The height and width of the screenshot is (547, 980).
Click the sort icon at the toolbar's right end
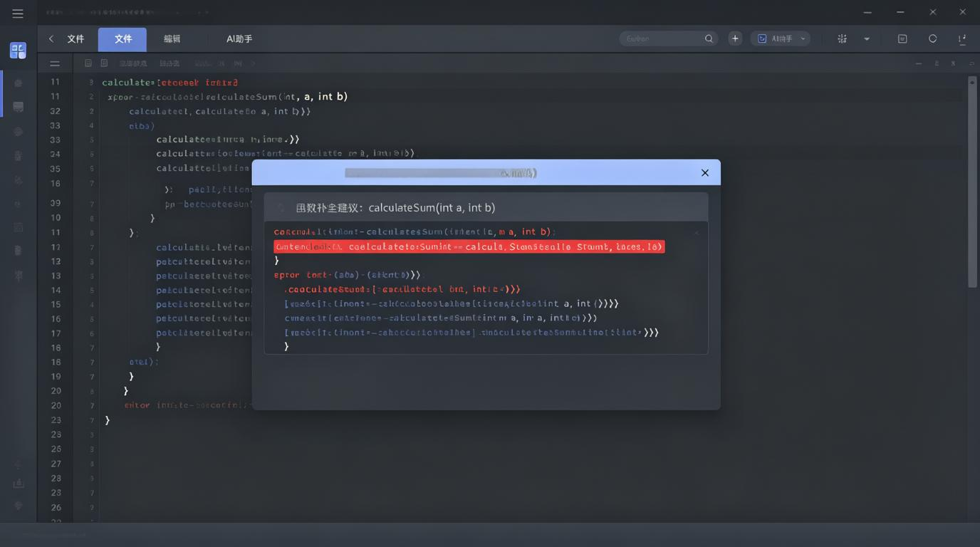962,39
